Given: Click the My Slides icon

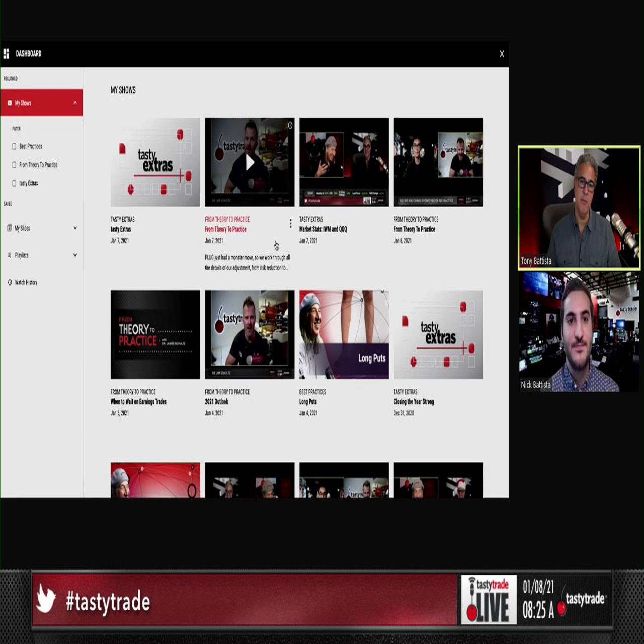Looking at the screenshot, I should [x=10, y=228].
